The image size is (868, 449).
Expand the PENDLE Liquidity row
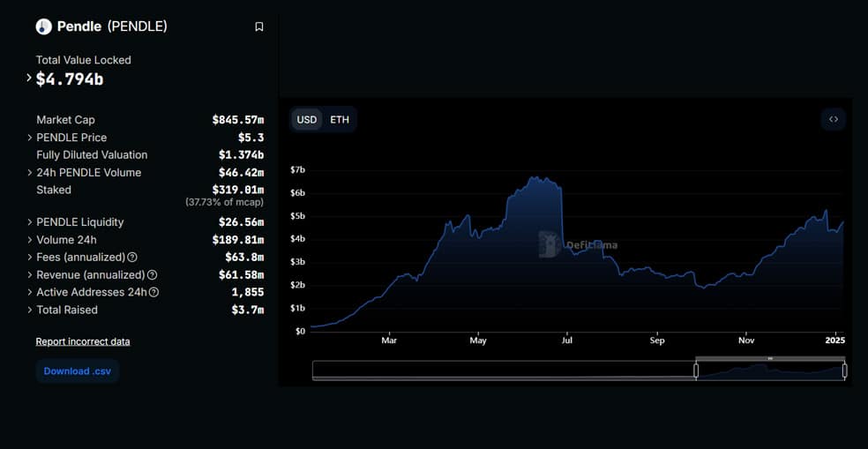pyautogui.click(x=29, y=222)
